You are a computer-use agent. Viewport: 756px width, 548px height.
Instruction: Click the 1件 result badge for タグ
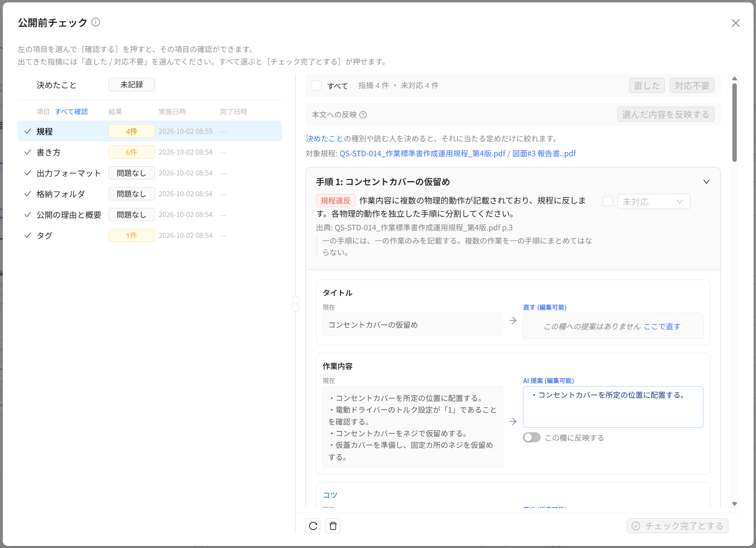tap(132, 236)
